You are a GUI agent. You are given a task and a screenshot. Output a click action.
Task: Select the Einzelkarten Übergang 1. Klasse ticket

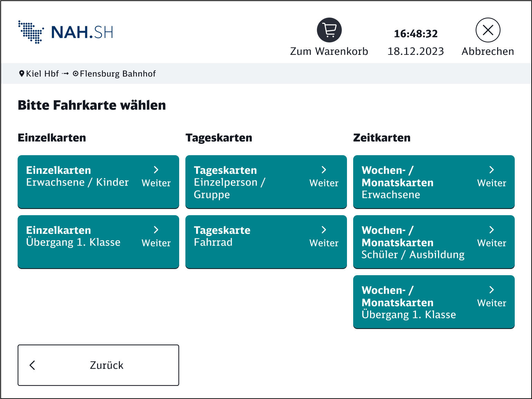tap(98, 241)
